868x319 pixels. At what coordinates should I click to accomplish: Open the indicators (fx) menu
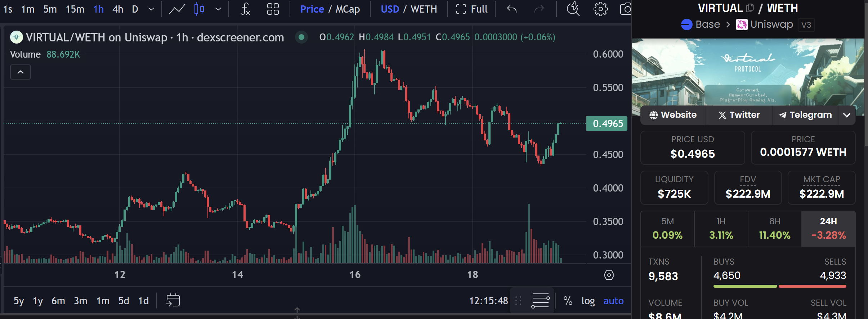[x=245, y=9]
